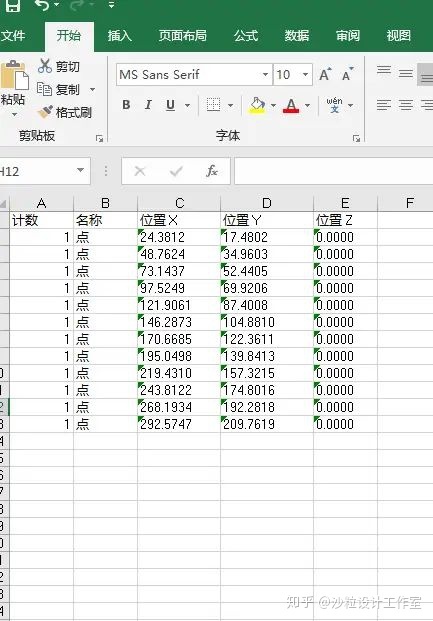Click the formula bar input area
Image resolution: width=433 pixels, height=621 pixels.
point(334,171)
